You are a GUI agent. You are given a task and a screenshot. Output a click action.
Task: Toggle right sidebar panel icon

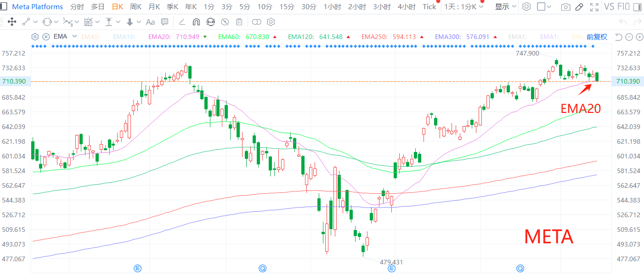click(x=638, y=7)
